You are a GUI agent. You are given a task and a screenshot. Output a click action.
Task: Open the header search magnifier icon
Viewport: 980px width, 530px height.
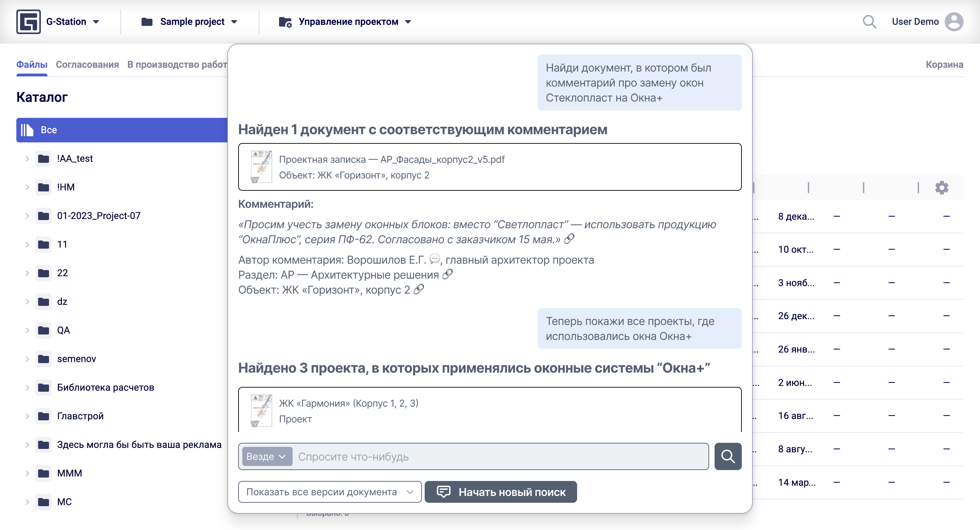869,22
